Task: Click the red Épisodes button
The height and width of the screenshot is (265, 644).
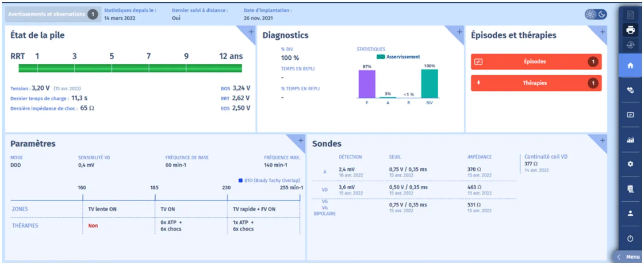Action: (536, 62)
